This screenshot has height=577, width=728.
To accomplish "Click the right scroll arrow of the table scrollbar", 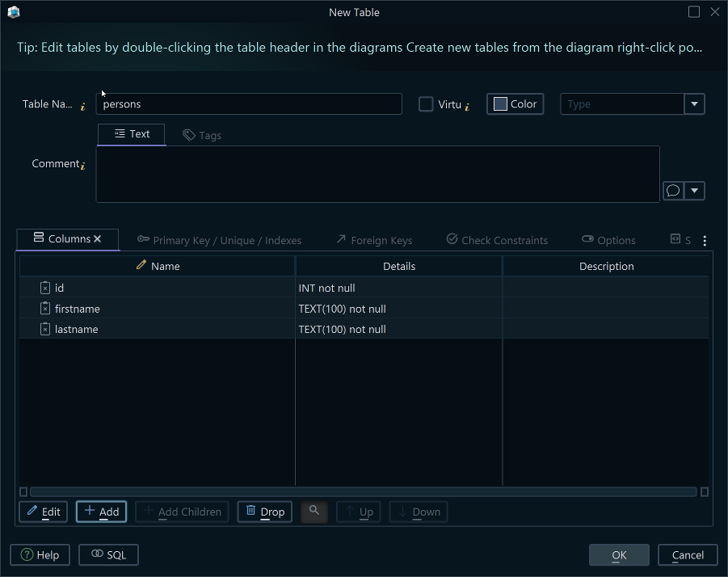I will click(x=705, y=491).
